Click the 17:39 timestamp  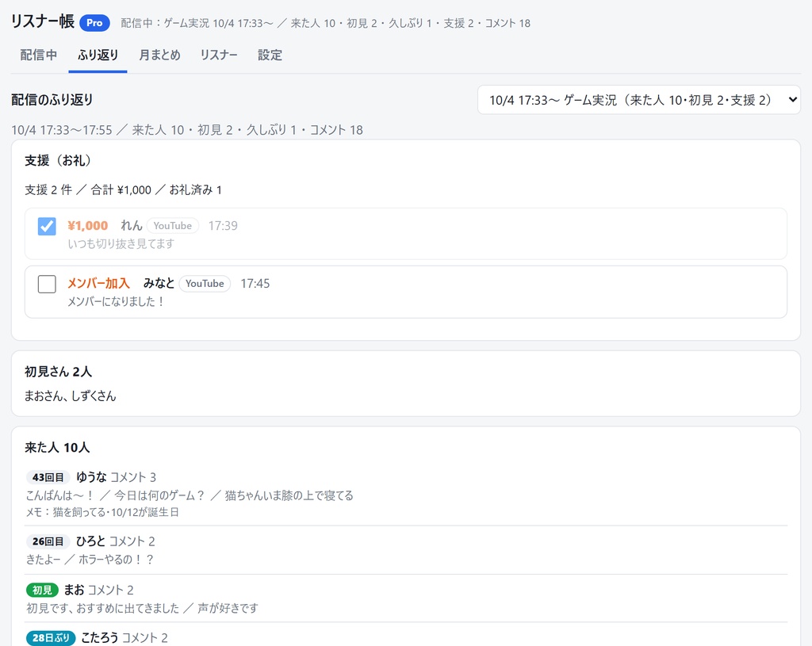pos(223,226)
